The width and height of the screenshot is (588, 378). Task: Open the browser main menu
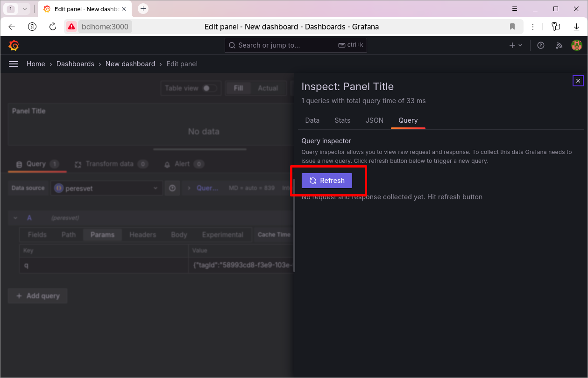point(515,8)
